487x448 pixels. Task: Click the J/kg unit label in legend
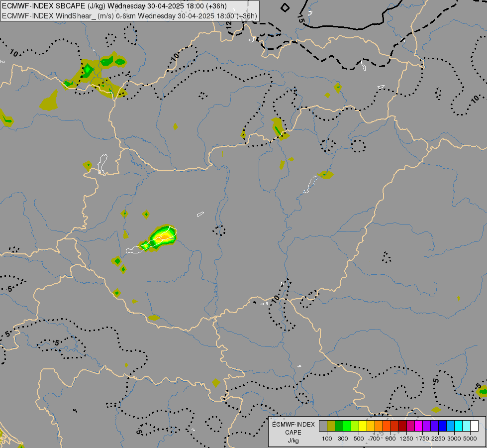pyautogui.click(x=293, y=441)
